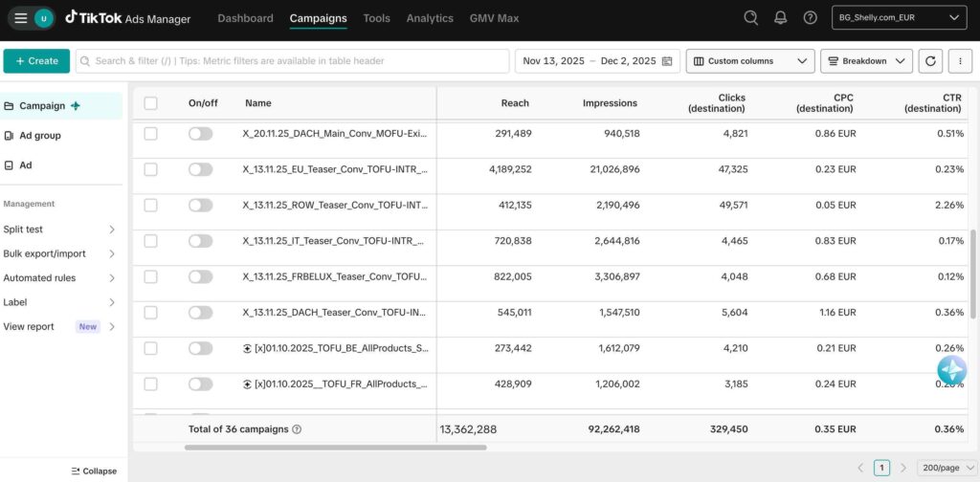Click the smart campaign icon on TOFU_FR row
Screen dimensions: 980x482
coord(248,384)
